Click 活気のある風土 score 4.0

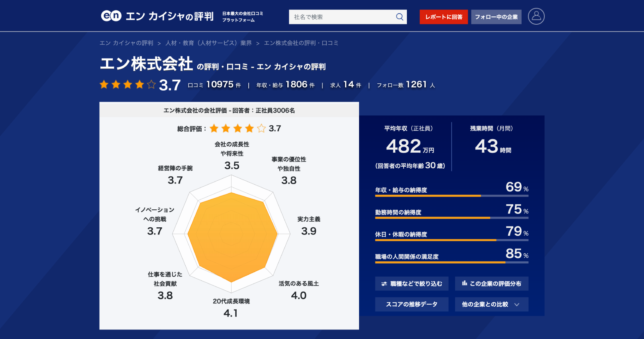click(299, 296)
